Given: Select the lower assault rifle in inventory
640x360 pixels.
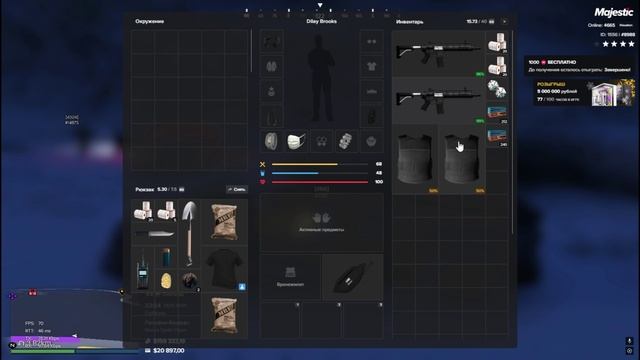Looking at the screenshot, I should point(438,100).
